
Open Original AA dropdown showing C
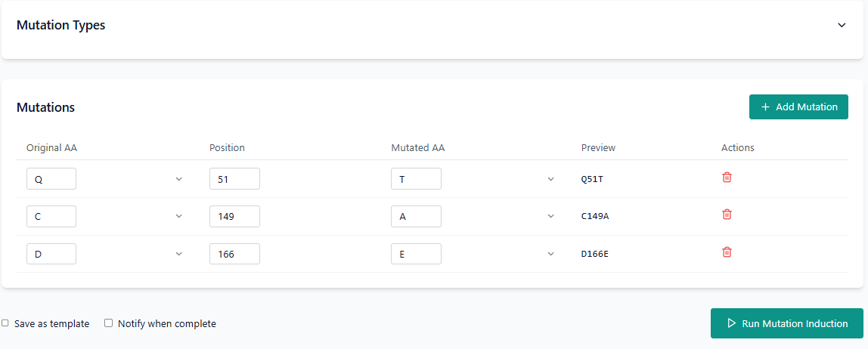(x=178, y=216)
